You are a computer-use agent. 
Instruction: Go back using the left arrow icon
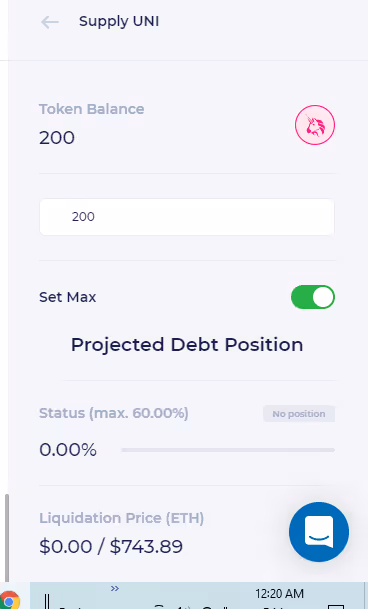50,22
